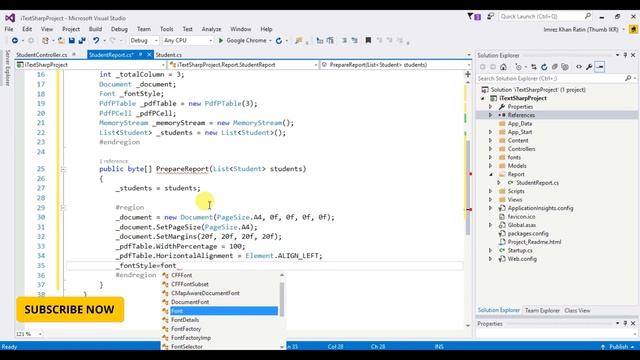Click the Refresh browser toolbar icon
Screen dimensions: 640x360
pos(279,40)
